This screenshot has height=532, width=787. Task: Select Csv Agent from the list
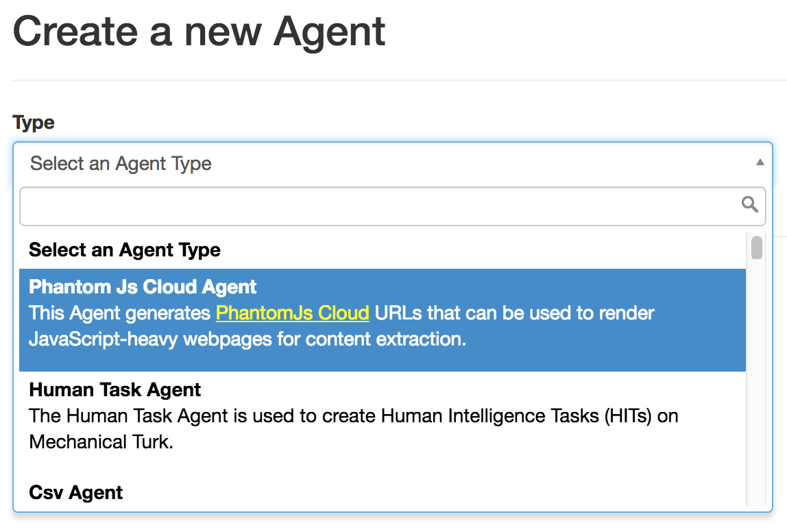point(76,492)
